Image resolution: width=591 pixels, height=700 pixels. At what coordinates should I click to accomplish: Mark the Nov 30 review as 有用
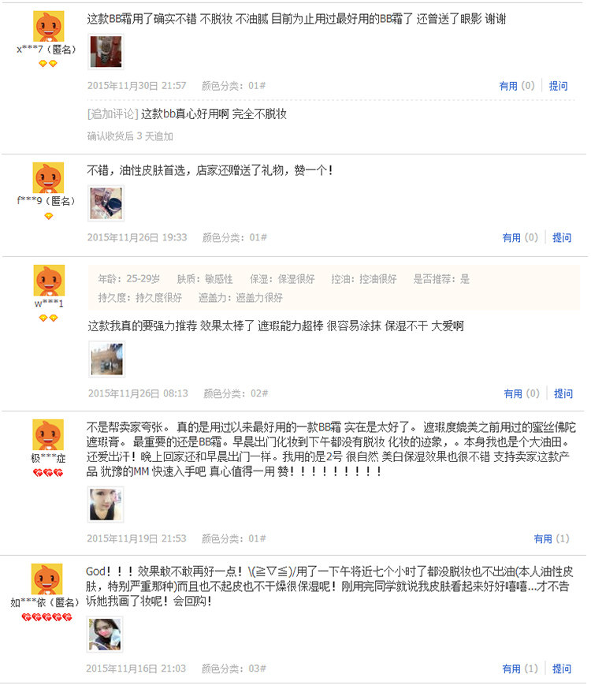[516, 86]
